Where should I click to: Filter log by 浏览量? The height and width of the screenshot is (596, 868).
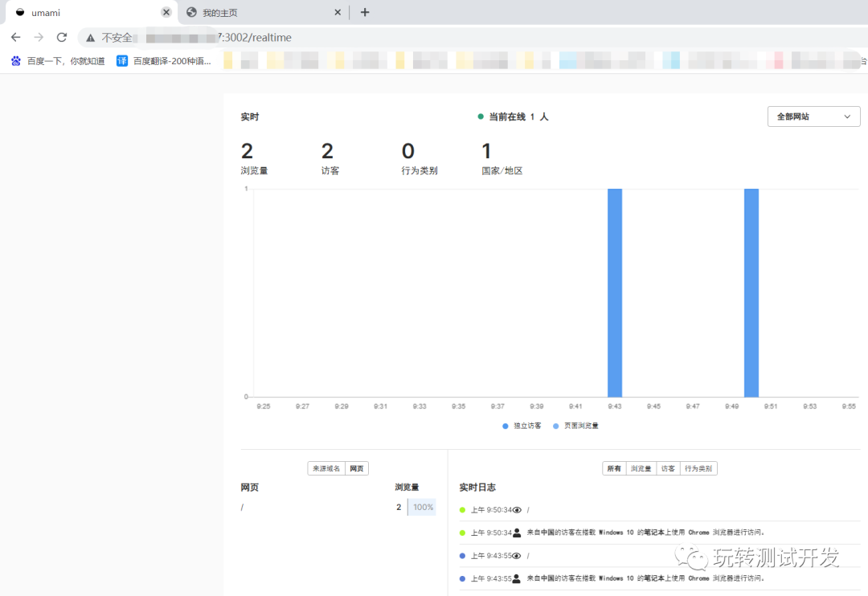pos(641,468)
